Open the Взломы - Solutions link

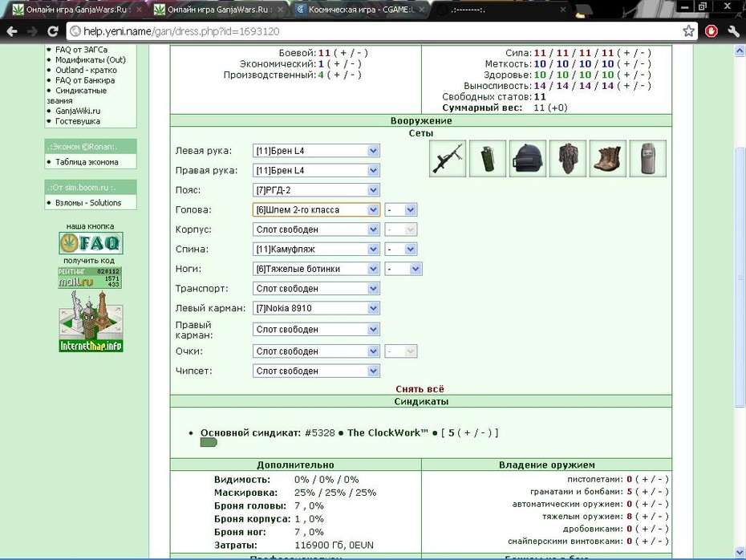point(88,203)
